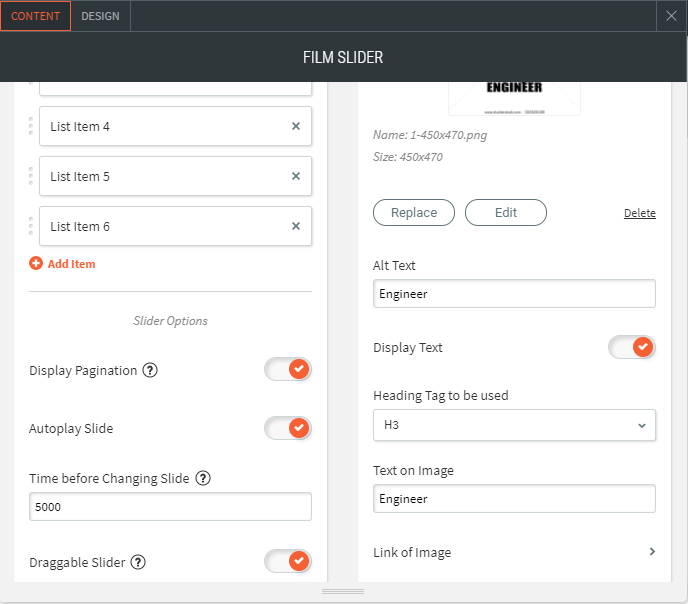Click the X icon on List Item 6

coord(296,226)
